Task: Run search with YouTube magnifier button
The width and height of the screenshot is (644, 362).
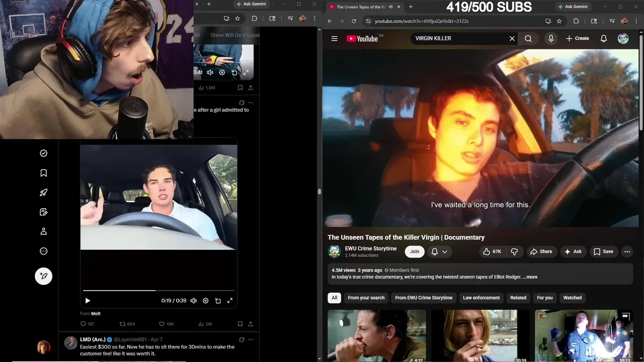Action: tap(528, 39)
